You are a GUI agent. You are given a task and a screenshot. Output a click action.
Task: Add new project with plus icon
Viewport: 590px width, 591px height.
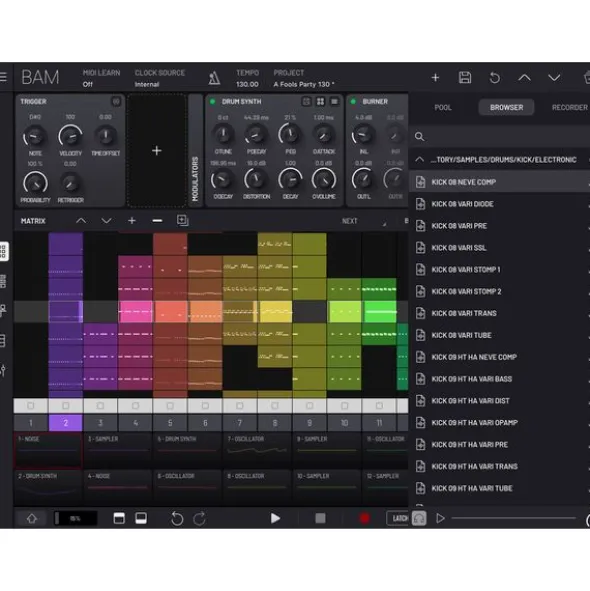[435, 78]
